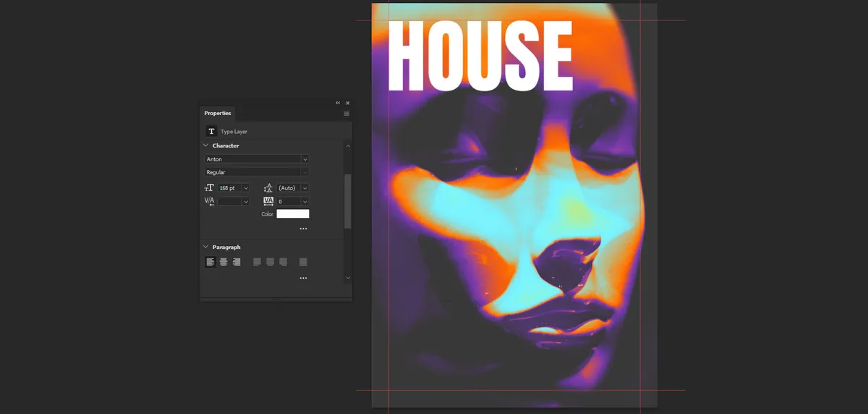Switch to the Properties tab

pos(218,114)
